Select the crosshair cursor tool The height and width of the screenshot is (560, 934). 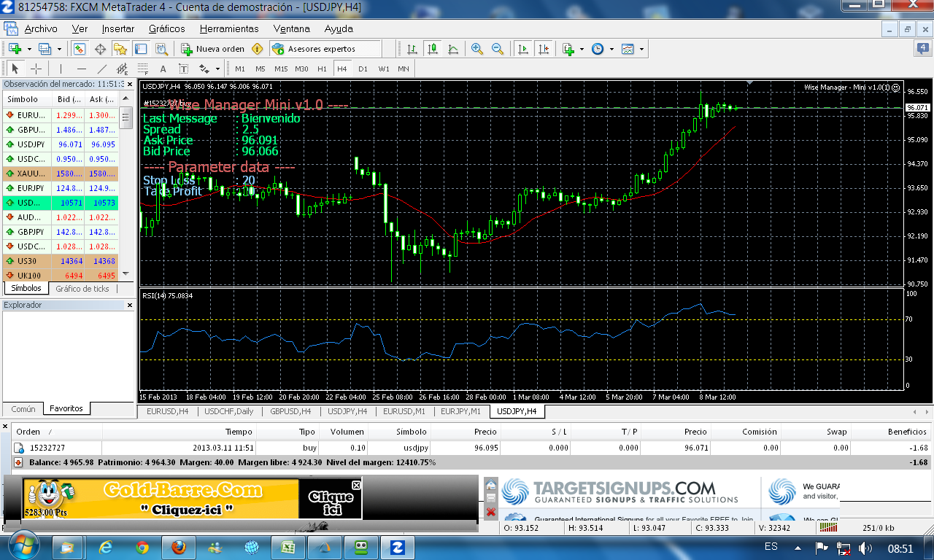click(36, 69)
